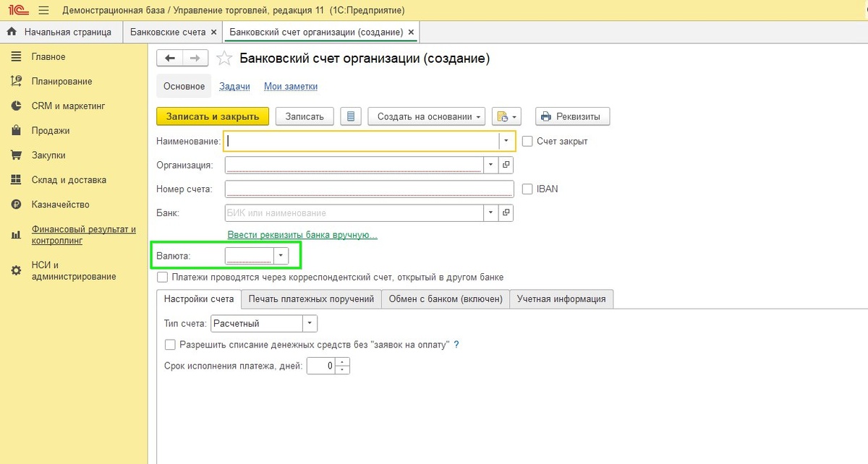868x464 pixels.
Task: Open the Печать платежных поручений tab
Action: click(x=311, y=299)
